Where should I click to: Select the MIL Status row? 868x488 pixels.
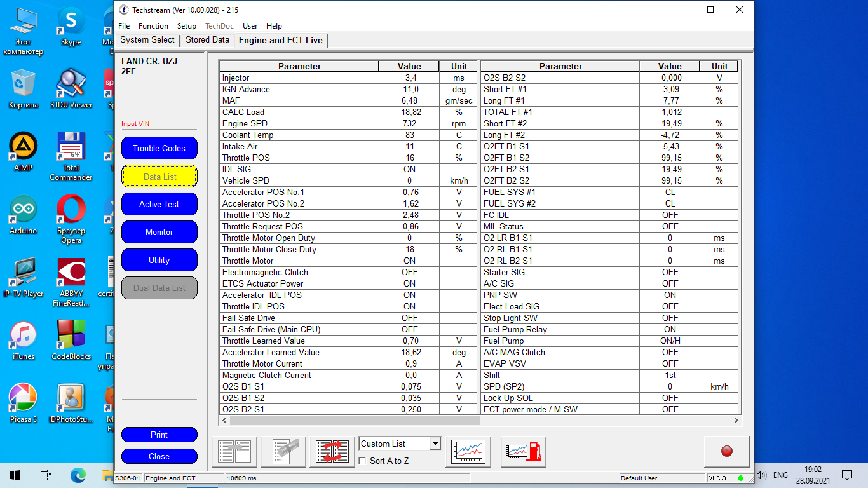point(610,226)
